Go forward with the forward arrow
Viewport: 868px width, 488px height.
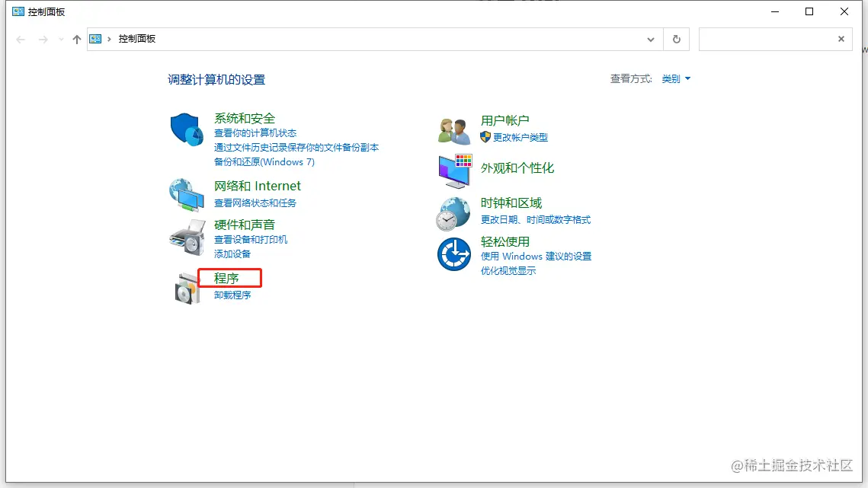43,40
